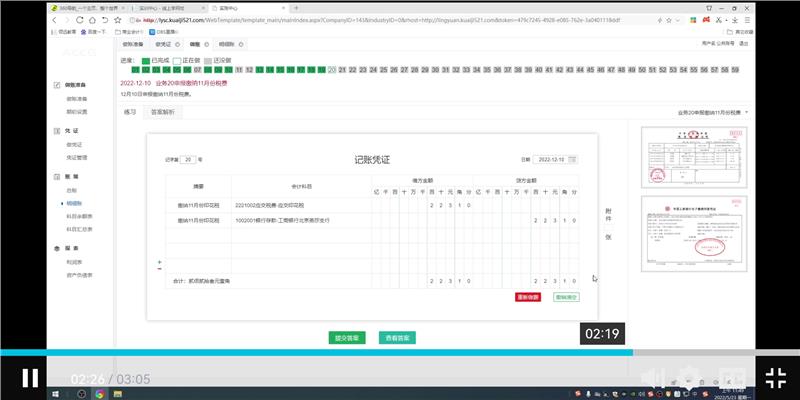Remove a voucher row with minus icon
The image size is (800, 400).
click(x=159, y=269)
